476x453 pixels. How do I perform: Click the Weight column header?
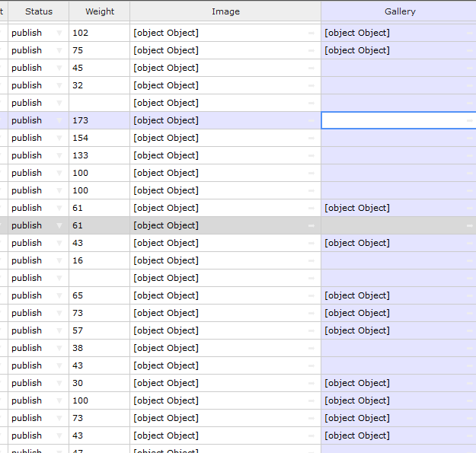pyautogui.click(x=99, y=11)
